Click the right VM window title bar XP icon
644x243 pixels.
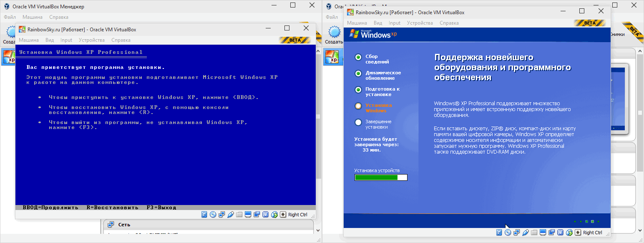[x=350, y=12]
